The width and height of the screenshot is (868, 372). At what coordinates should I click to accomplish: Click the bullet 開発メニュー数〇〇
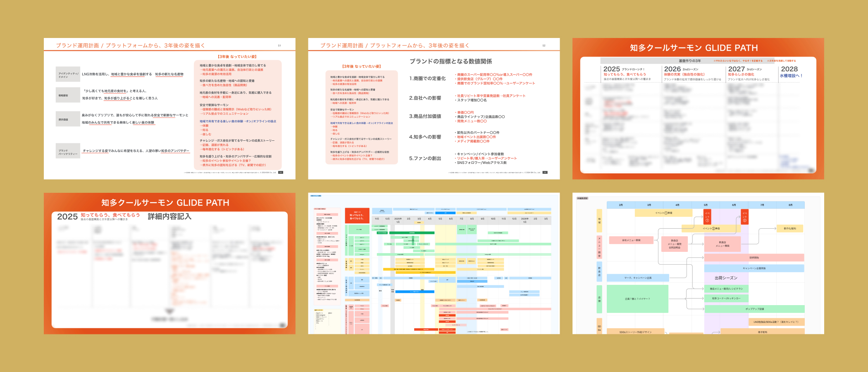click(471, 121)
